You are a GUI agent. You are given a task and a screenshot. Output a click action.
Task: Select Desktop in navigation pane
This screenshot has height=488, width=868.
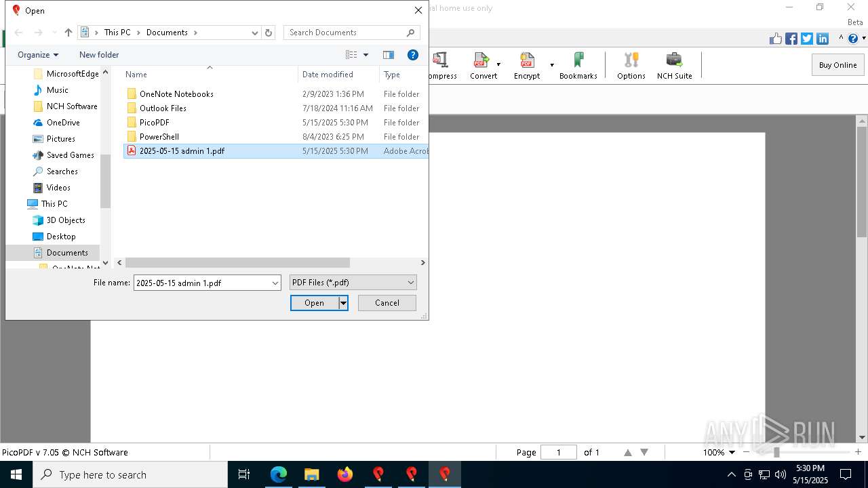(61, 237)
